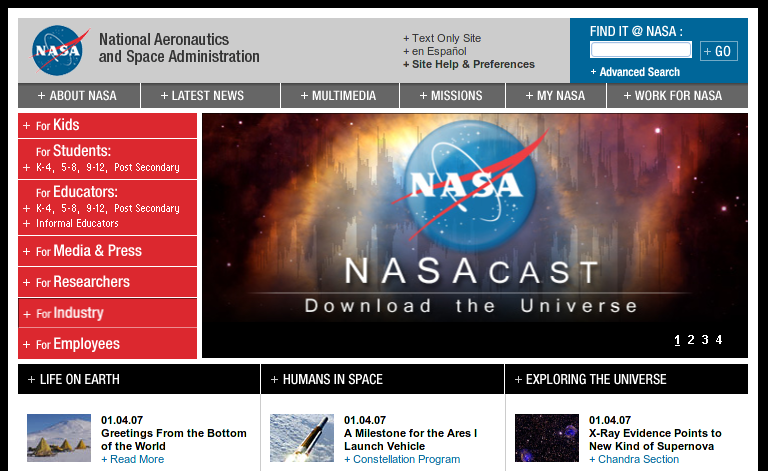Open the Chandra Section link
Viewport: 768px width, 471px height.
coord(634,459)
